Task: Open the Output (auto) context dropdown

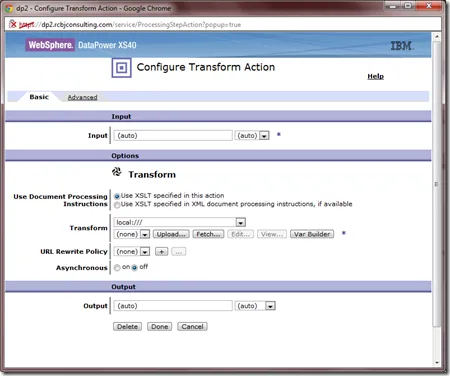Action: coord(255,306)
